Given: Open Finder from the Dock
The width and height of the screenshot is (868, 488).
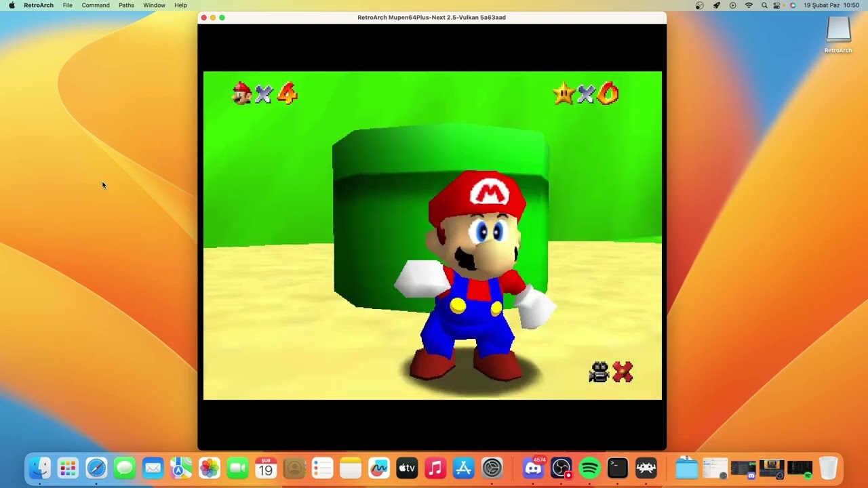Looking at the screenshot, I should (x=39, y=468).
